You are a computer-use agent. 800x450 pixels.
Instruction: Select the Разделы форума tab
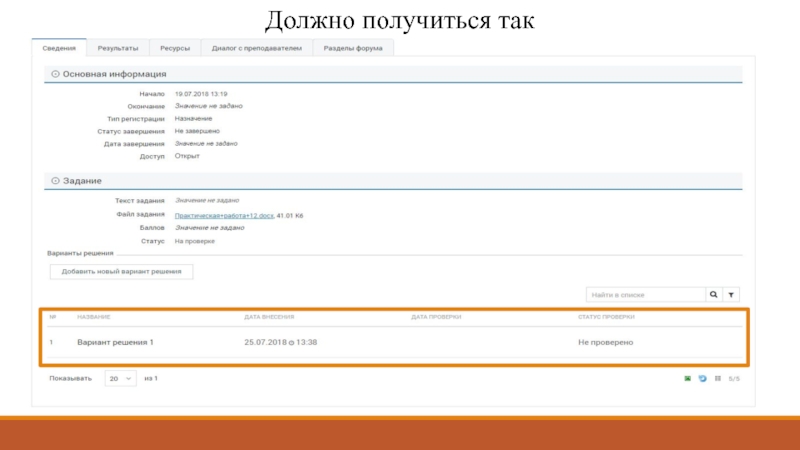[x=354, y=47]
